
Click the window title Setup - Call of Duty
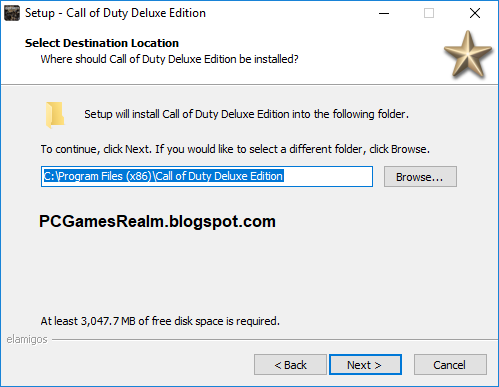tap(115, 13)
